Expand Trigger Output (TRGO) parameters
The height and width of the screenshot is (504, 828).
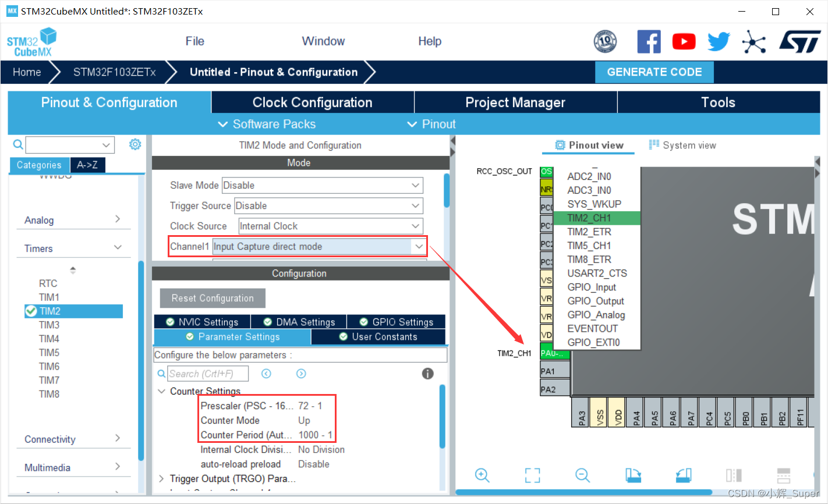click(x=161, y=478)
